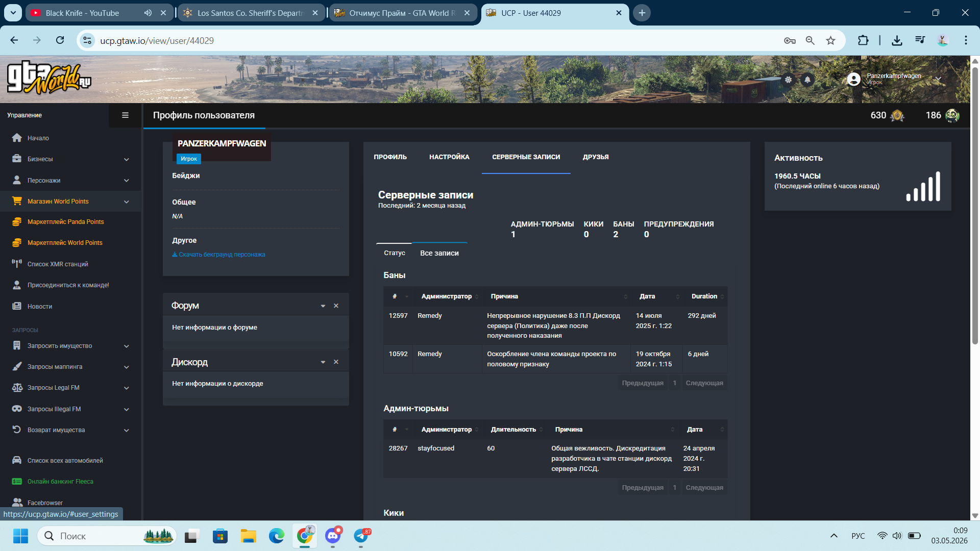Viewport: 980px width, 551px height.
Task: Click Следующая under the bans table
Action: 704,383
